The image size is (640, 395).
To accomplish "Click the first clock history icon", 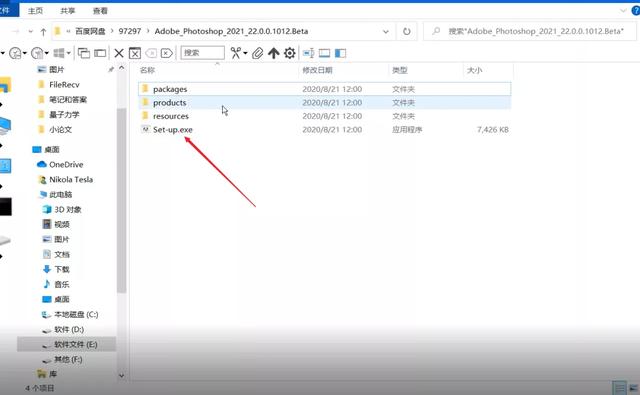I will [x=15, y=53].
